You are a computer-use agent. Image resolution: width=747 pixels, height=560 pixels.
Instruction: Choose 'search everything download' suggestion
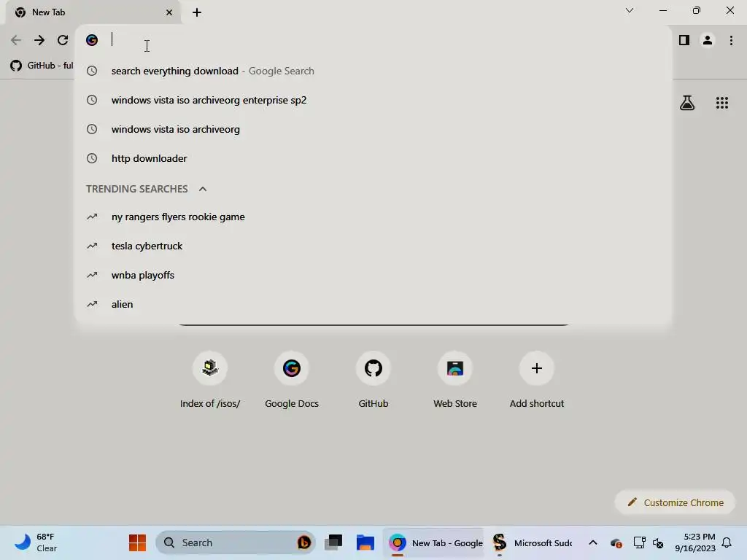(x=373, y=71)
